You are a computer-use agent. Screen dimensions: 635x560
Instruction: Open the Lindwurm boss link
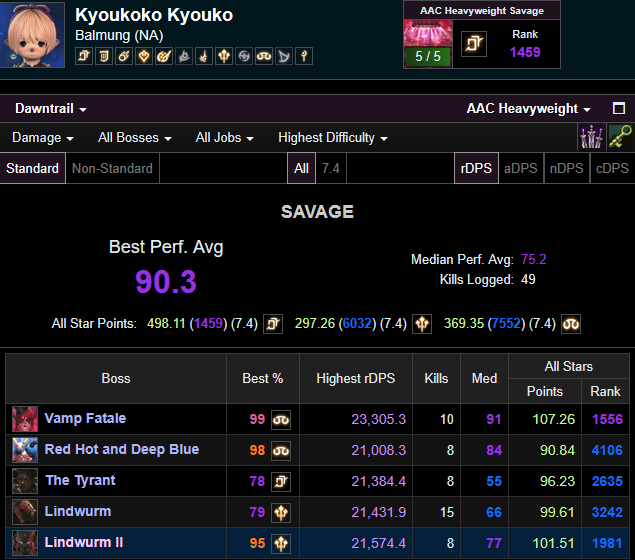point(77,511)
